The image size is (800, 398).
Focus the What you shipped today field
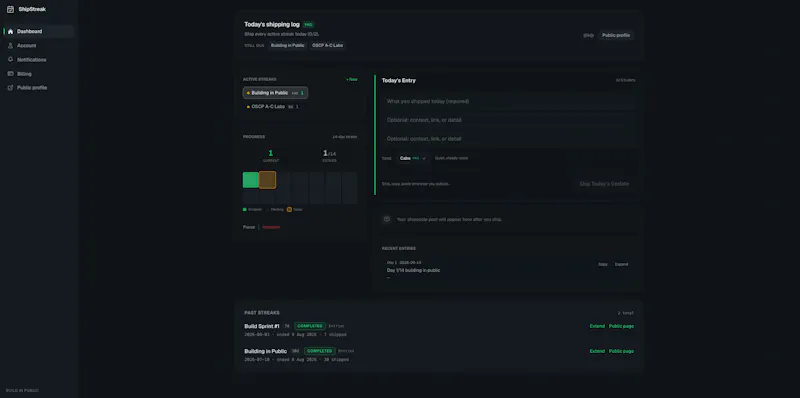(509, 101)
